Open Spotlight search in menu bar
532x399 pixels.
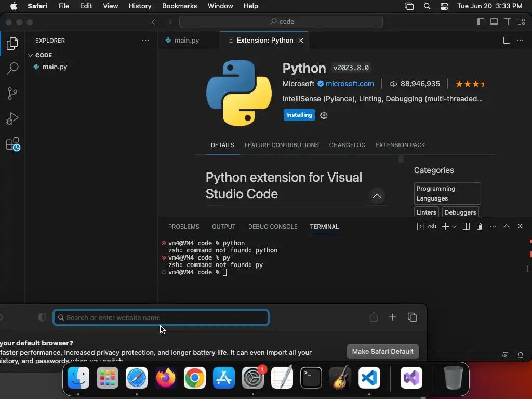tap(427, 6)
